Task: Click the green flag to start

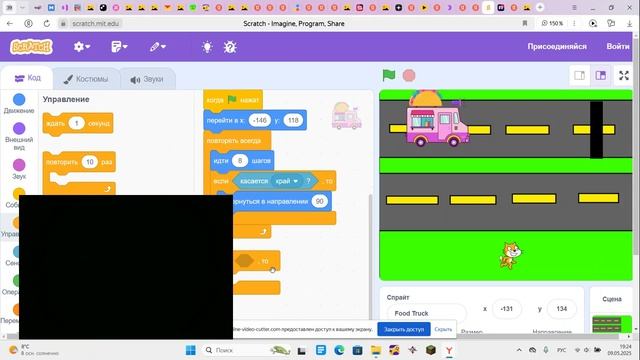Action: tap(389, 75)
